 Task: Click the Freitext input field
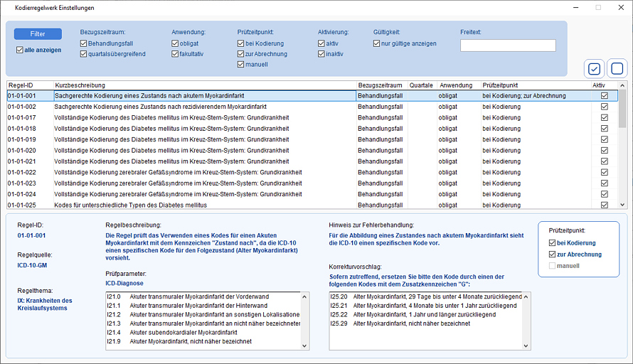click(x=508, y=45)
